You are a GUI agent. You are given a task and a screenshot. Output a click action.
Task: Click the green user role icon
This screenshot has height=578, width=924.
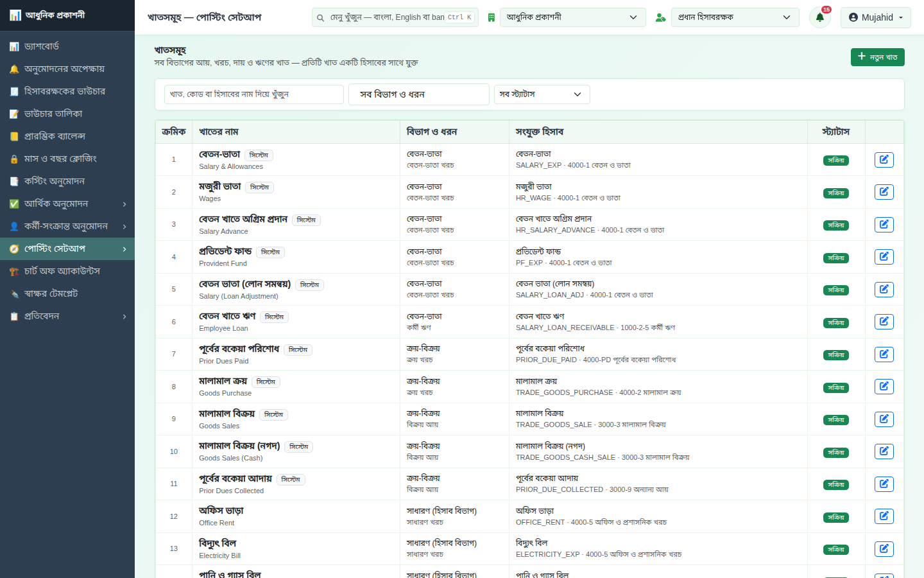[x=660, y=17]
